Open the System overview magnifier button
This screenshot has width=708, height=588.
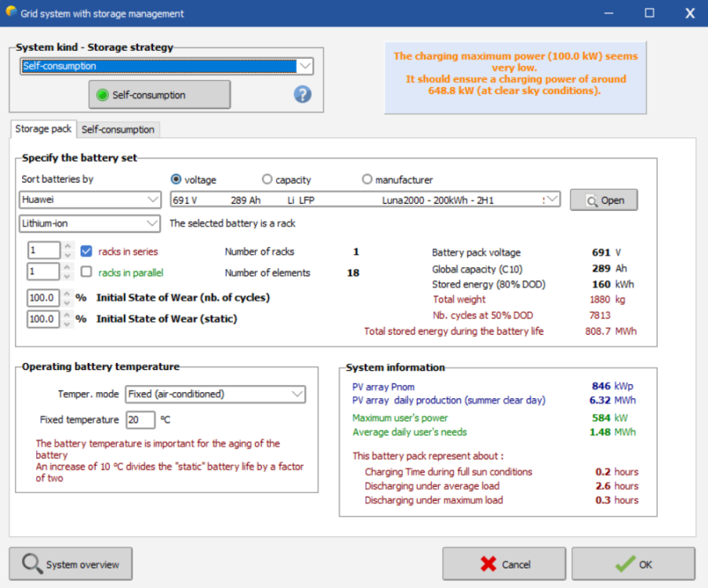71,564
